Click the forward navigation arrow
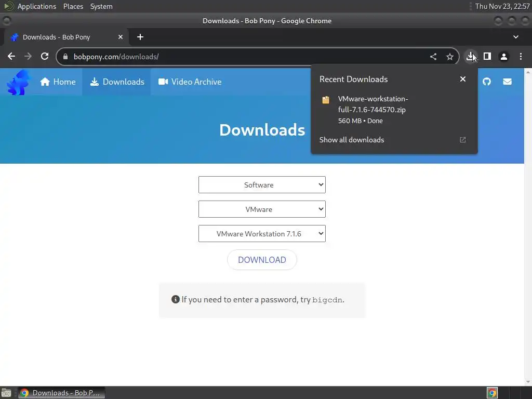The width and height of the screenshot is (532, 399). click(28, 56)
